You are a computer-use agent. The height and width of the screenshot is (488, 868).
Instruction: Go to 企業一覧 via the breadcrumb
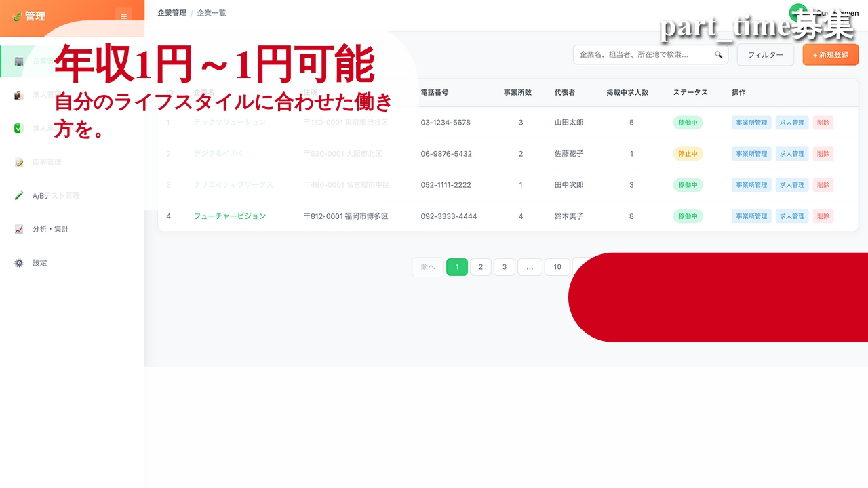tap(212, 12)
